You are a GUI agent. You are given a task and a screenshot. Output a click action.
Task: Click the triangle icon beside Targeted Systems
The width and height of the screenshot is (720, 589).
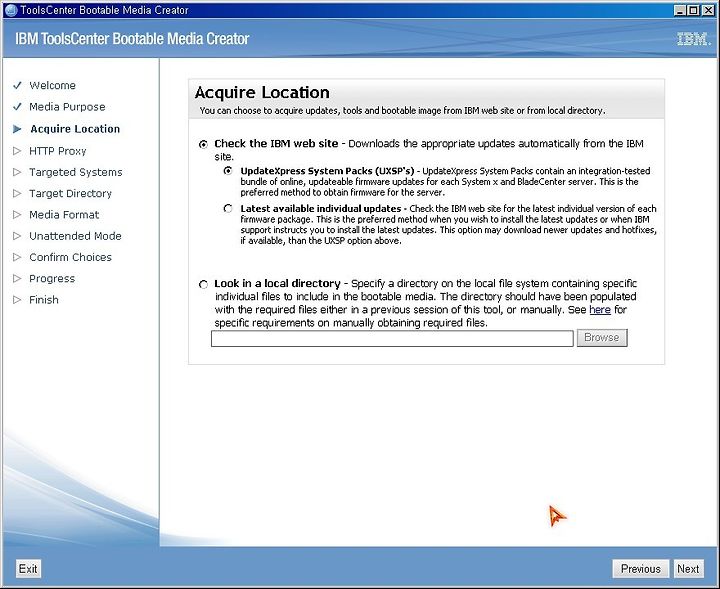(17, 172)
